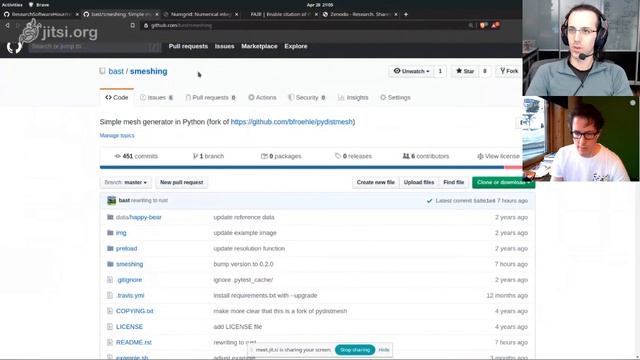Open Unwatch dropdown
640x360 pixels.
coord(411,71)
